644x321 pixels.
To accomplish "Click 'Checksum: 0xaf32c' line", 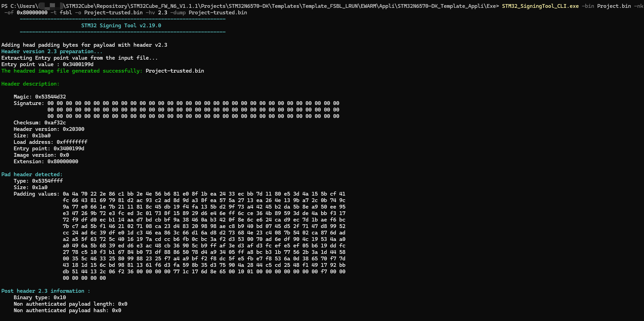I will [x=40, y=123].
